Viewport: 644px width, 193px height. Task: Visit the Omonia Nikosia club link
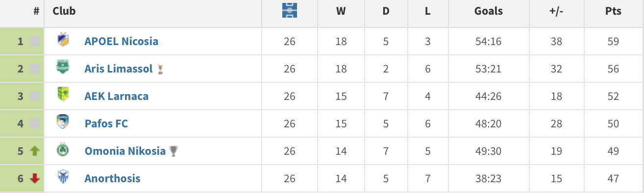click(125, 151)
